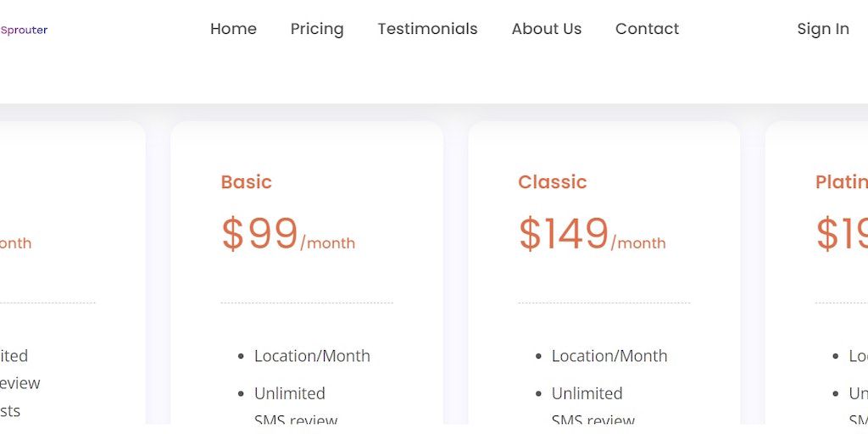Select Contact in the navigation bar
This screenshot has height=434, width=868.
click(647, 29)
